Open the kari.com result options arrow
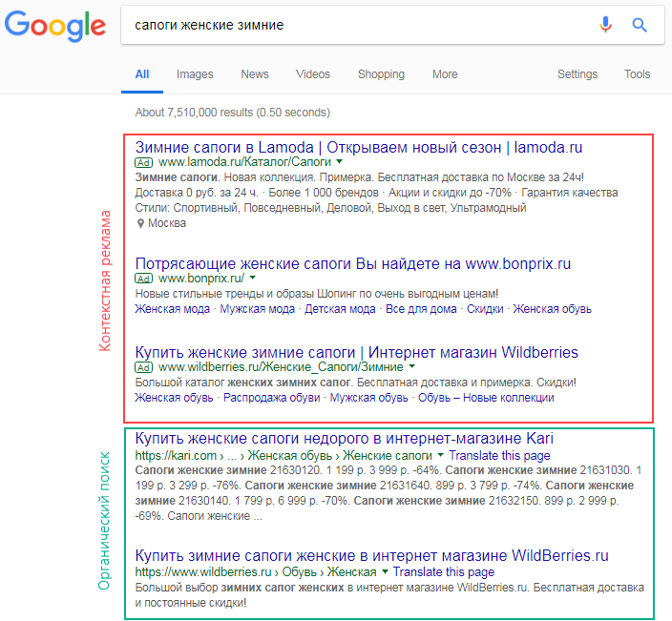Screen dimensions: 672x621 click(x=440, y=457)
